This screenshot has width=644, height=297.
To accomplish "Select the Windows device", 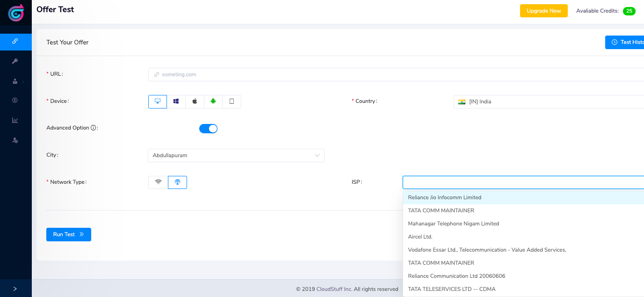I will click(x=176, y=101).
